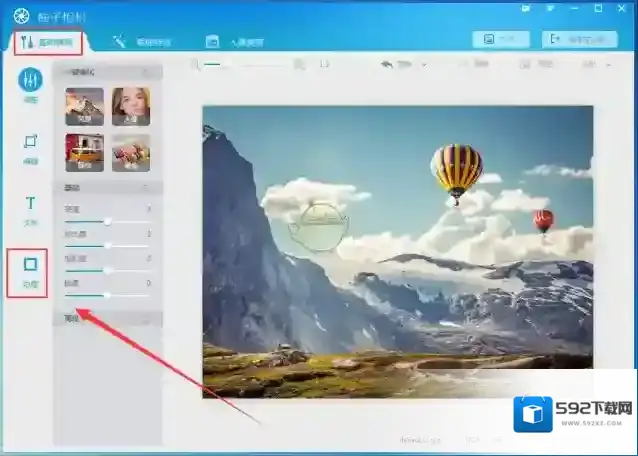638x456 pixels.
Task: Click the feedback message icon in the title bar
Action: click(x=525, y=8)
